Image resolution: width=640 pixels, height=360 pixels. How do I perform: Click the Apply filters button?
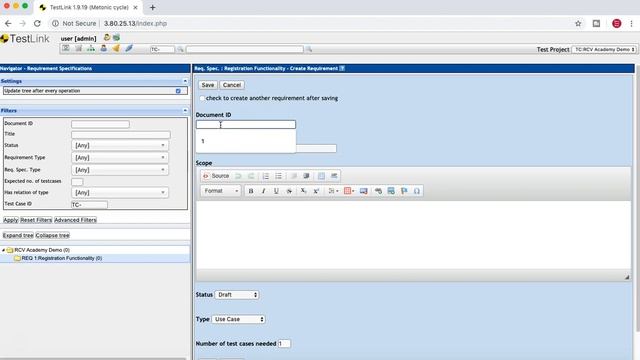11,220
